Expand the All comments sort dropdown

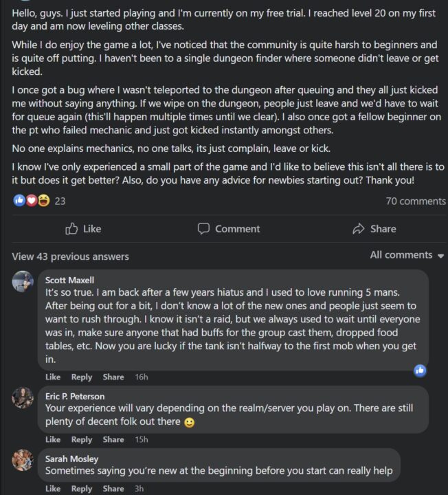pos(407,255)
